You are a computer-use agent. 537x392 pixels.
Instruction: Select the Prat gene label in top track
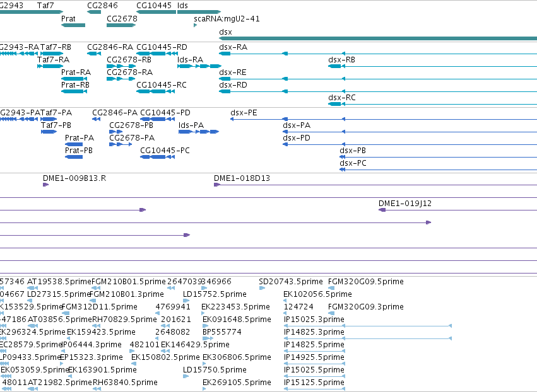coord(68,19)
